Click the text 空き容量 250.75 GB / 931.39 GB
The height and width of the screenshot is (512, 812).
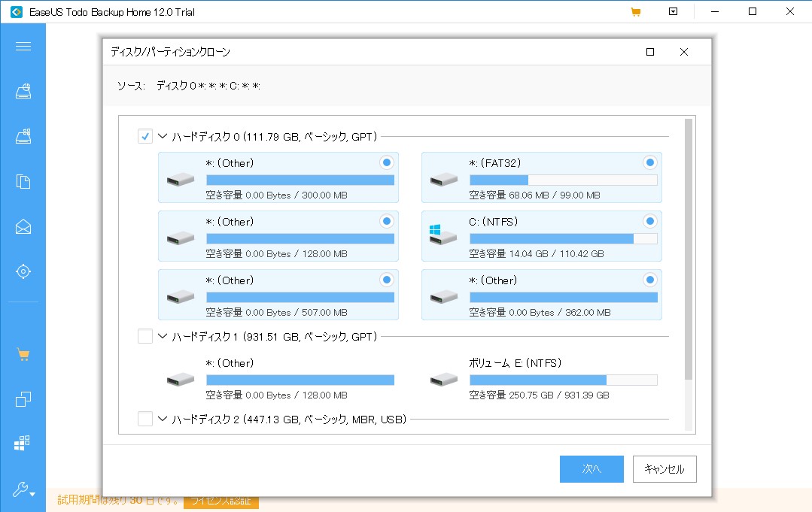[x=539, y=395]
